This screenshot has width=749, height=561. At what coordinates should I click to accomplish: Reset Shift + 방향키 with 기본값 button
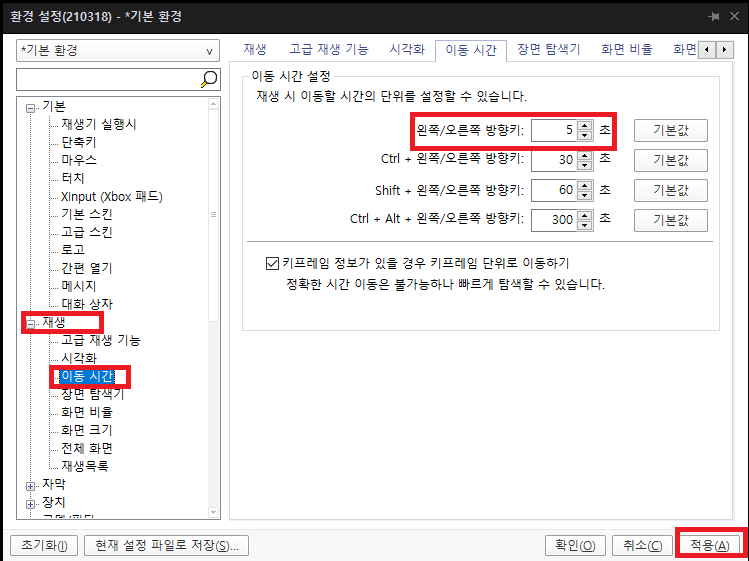pos(671,190)
